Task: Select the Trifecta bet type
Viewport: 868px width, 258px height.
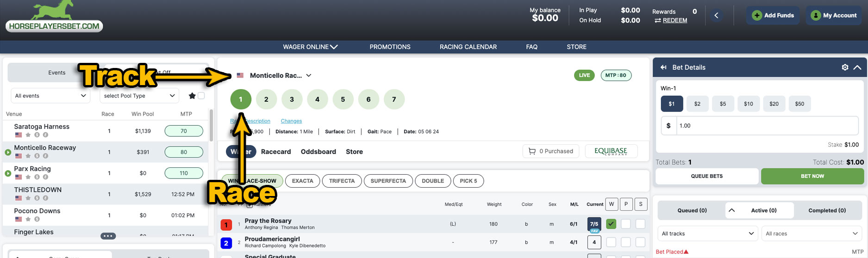Action: (342, 181)
